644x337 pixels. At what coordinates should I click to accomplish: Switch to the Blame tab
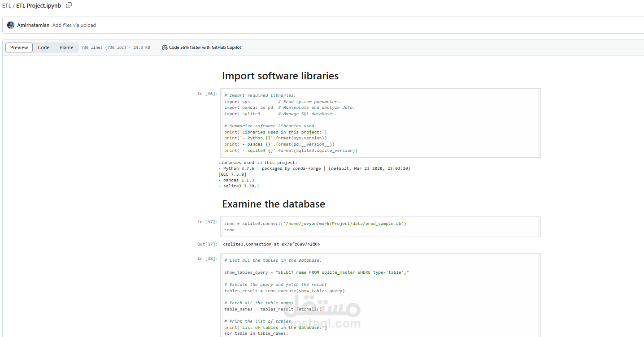[66, 47]
